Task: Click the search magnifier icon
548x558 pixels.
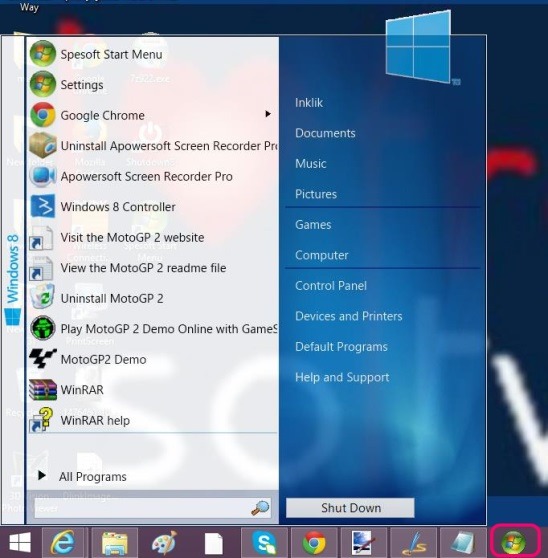Action: coord(260,508)
